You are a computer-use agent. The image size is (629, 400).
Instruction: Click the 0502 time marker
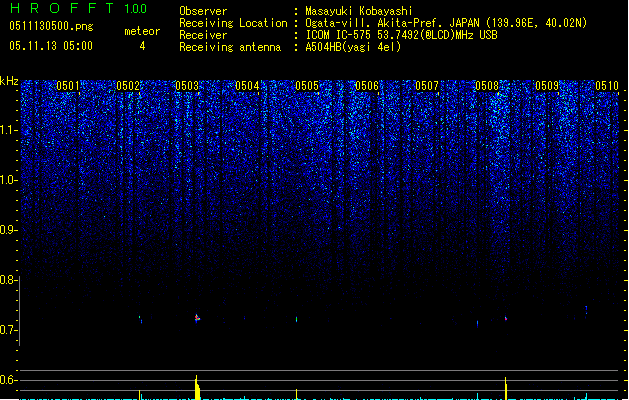pyautogui.click(x=128, y=85)
